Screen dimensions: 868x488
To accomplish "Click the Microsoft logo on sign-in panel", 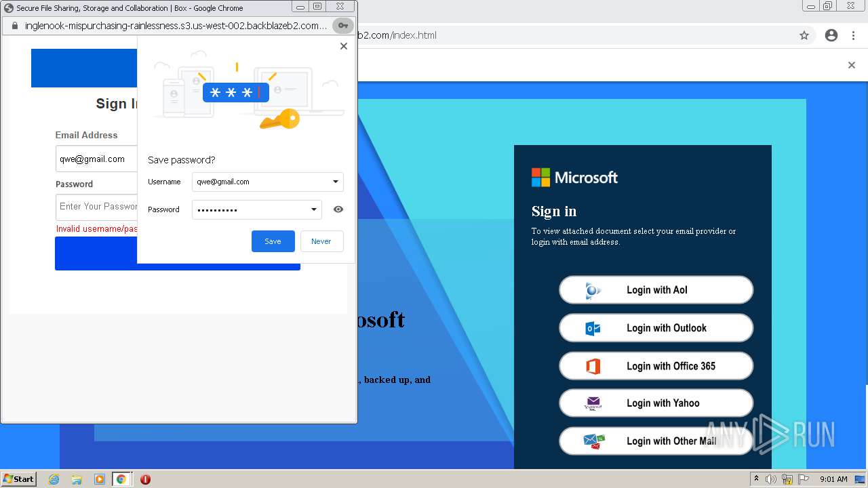I will click(574, 178).
